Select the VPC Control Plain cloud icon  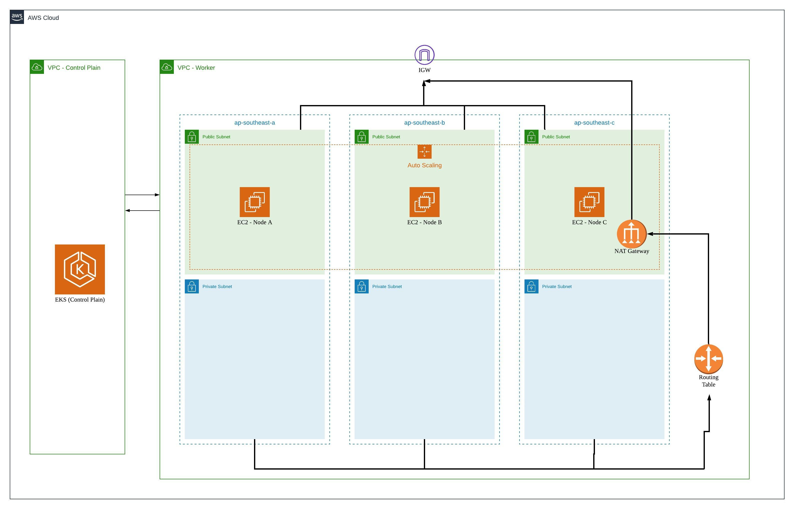[x=37, y=67]
